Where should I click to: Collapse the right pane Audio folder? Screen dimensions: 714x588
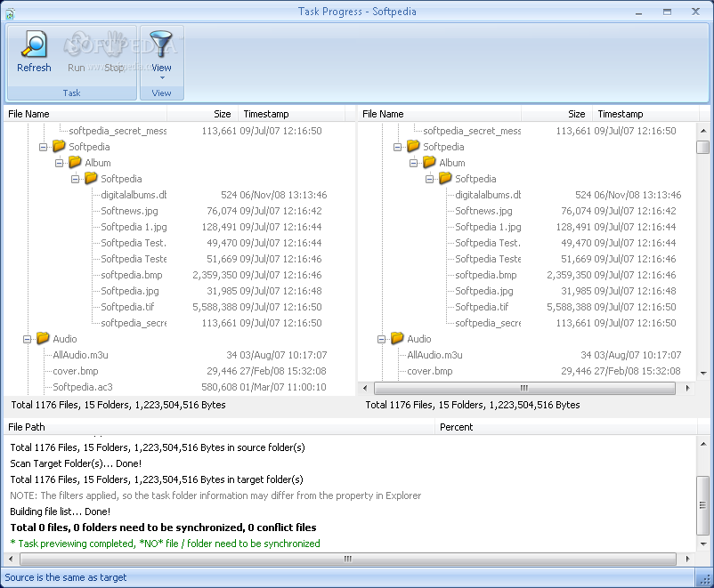click(382, 339)
